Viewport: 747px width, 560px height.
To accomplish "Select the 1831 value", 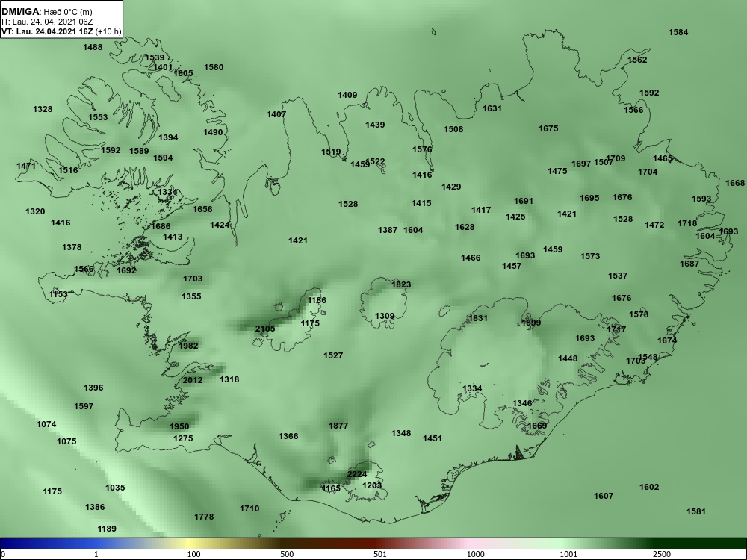I will point(478,318).
